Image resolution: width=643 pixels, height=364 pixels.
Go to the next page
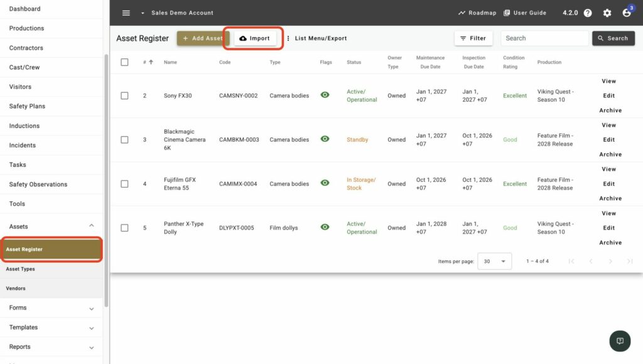[610, 261]
